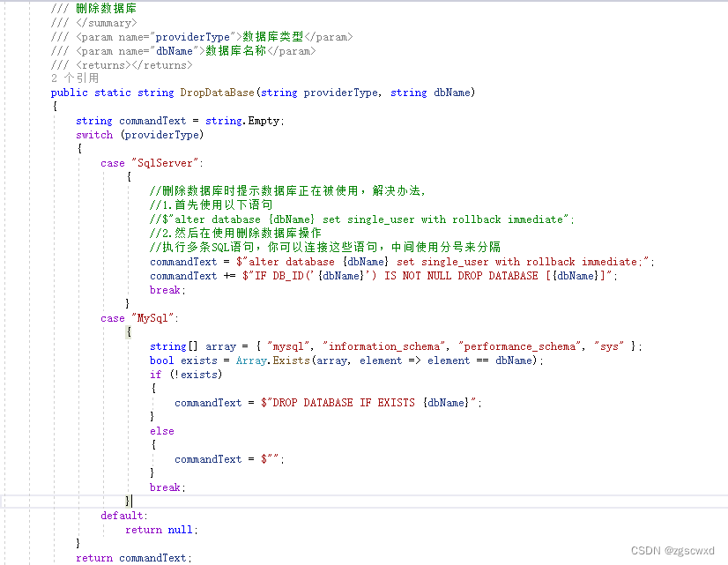Click the '/// 删除数据库' summary comment
Screen dimensions: 728x565
[93, 8]
